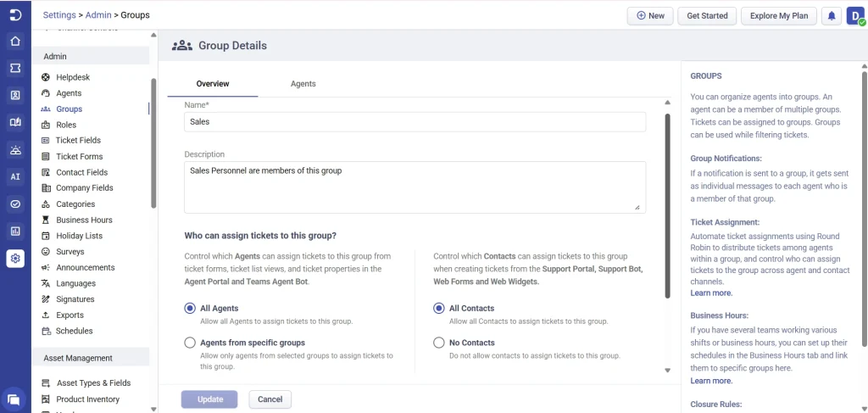Screen dimensions: 868x413
Task: Open the chat bubble icon at bottom left
Action: [x=14, y=399]
